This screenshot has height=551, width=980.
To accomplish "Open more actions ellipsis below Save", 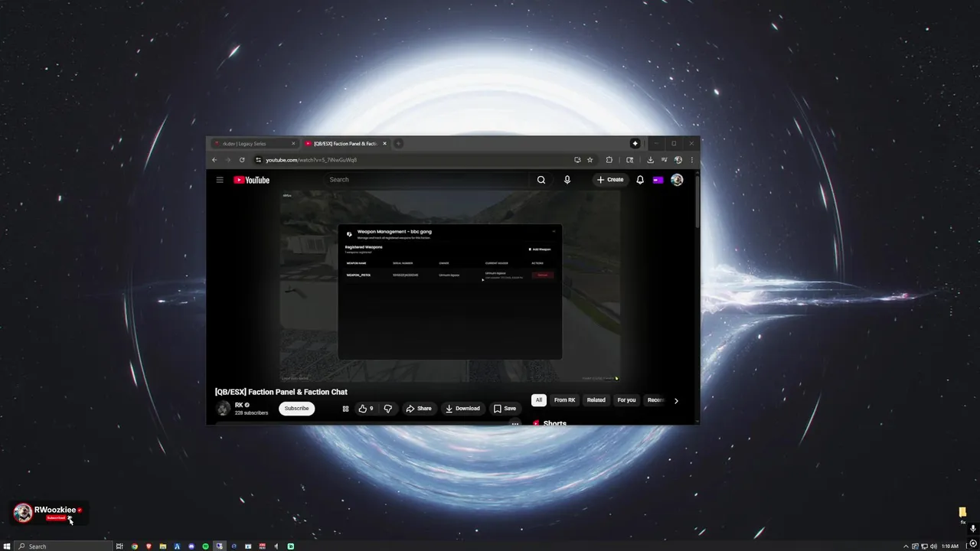I will [x=515, y=423].
